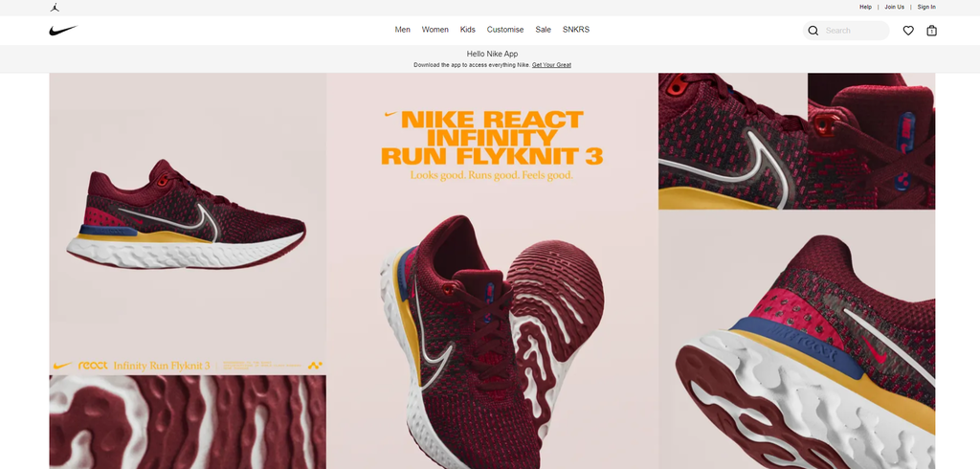
Task: Select Kids in the navigation bar
Action: [467, 30]
